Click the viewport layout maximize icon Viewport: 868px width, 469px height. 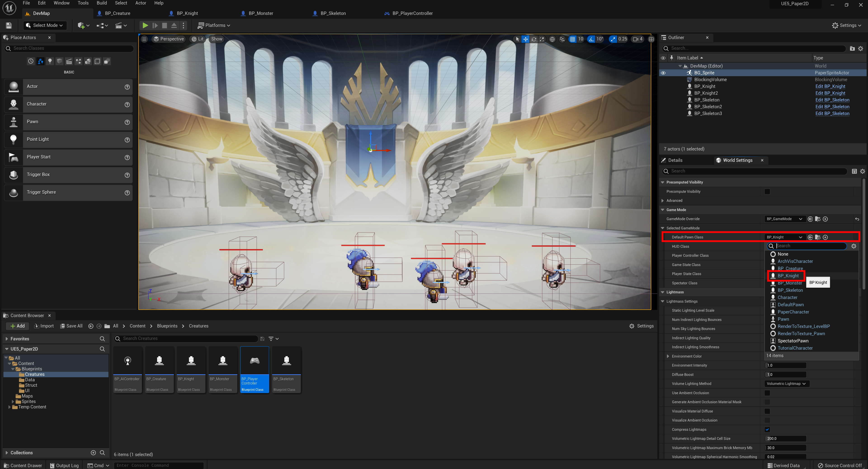pos(651,39)
